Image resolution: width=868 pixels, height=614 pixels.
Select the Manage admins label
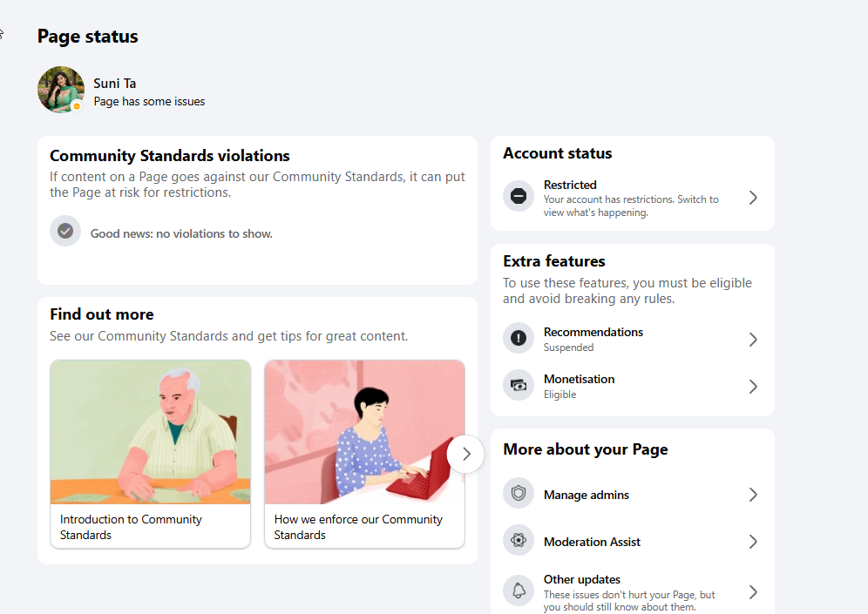pyautogui.click(x=587, y=495)
